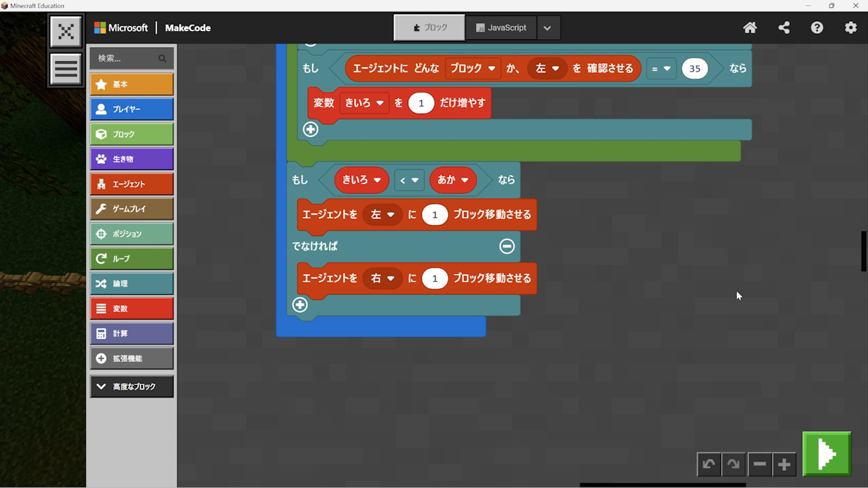
Task: Switch to the ブロック editor tab
Action: (429, 28)
